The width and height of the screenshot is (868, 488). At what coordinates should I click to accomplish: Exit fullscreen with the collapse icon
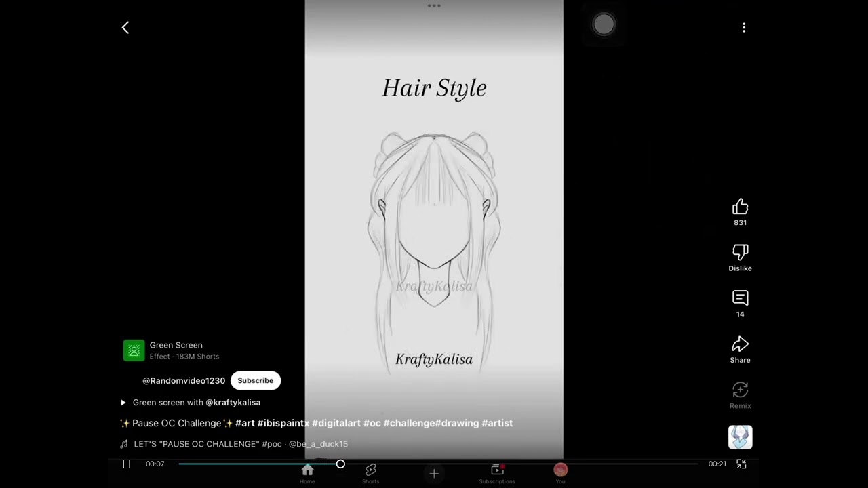click(741, 464)
